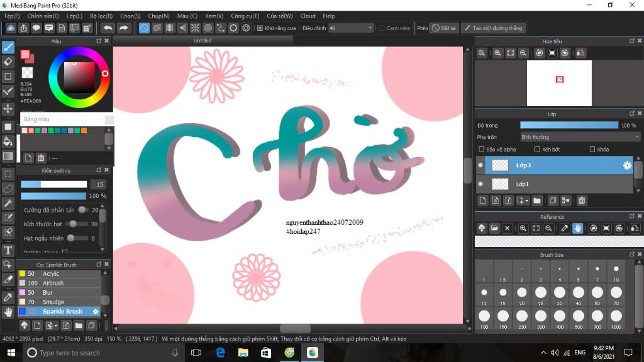The image size is (644, 362).
Task: Click the Undo arrow
Action: tap(108, 28)
